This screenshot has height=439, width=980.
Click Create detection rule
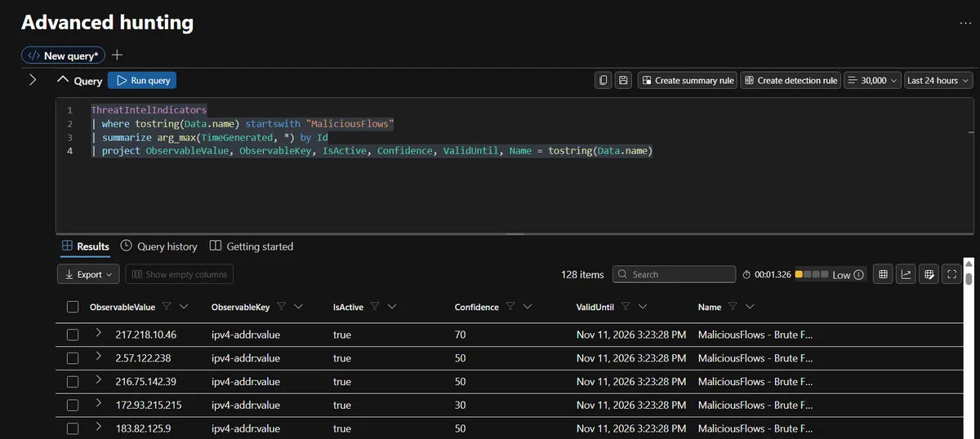click(790, 81)
